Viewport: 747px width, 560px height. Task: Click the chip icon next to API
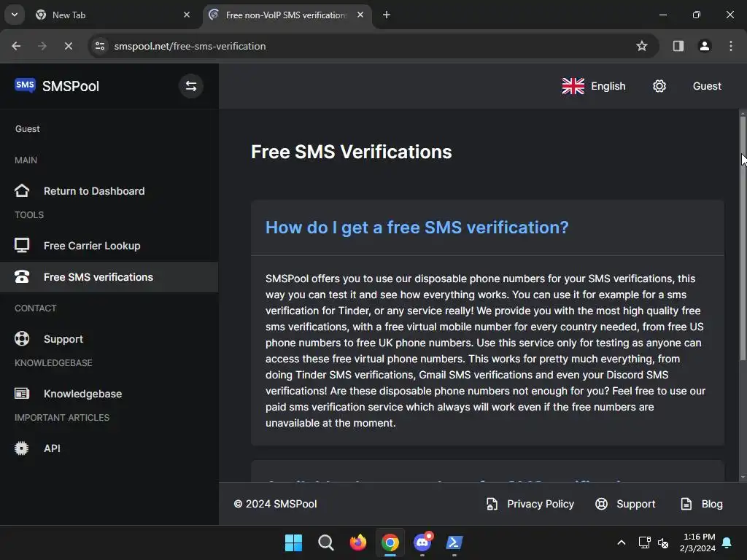(21, 448)
